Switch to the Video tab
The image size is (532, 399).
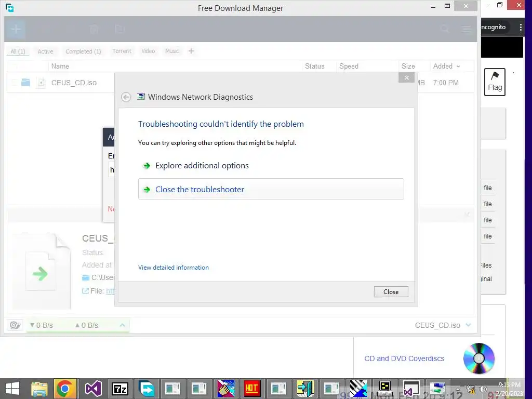coord(148,51)
